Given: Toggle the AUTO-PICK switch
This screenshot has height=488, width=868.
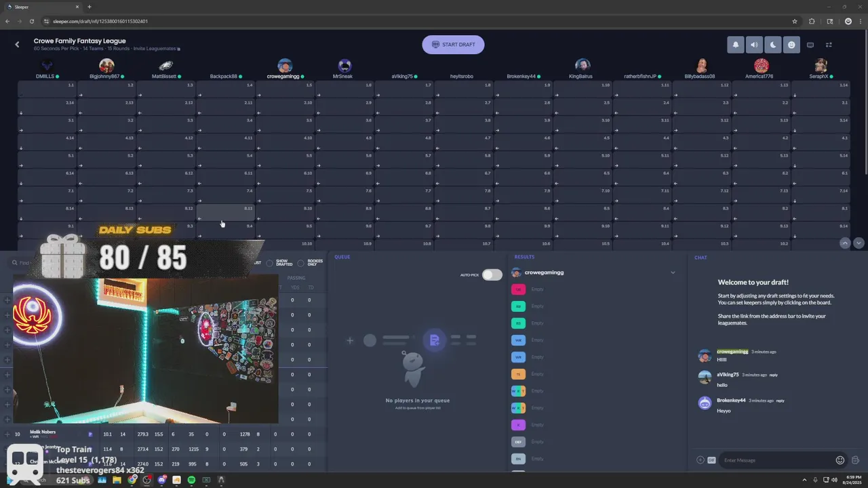Looking at the screenshot, I should pos(492,274).
